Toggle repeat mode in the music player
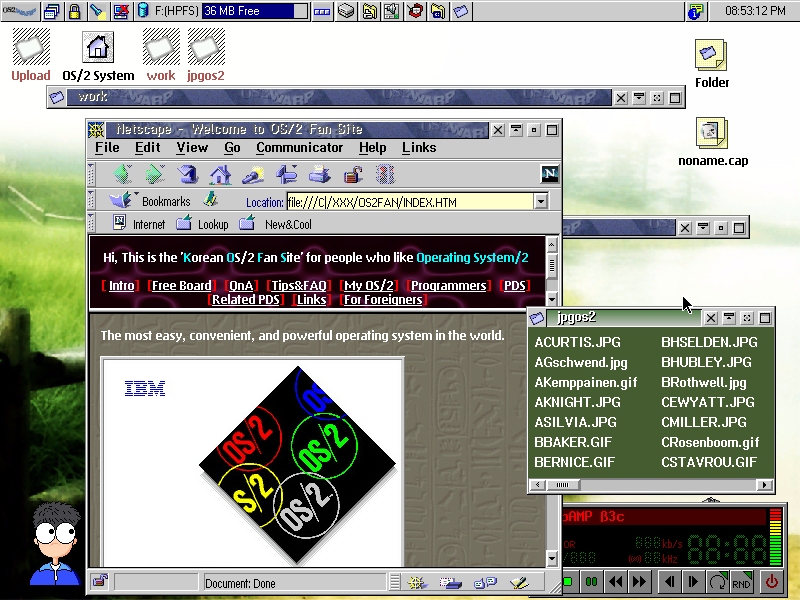 coord(717,582)
